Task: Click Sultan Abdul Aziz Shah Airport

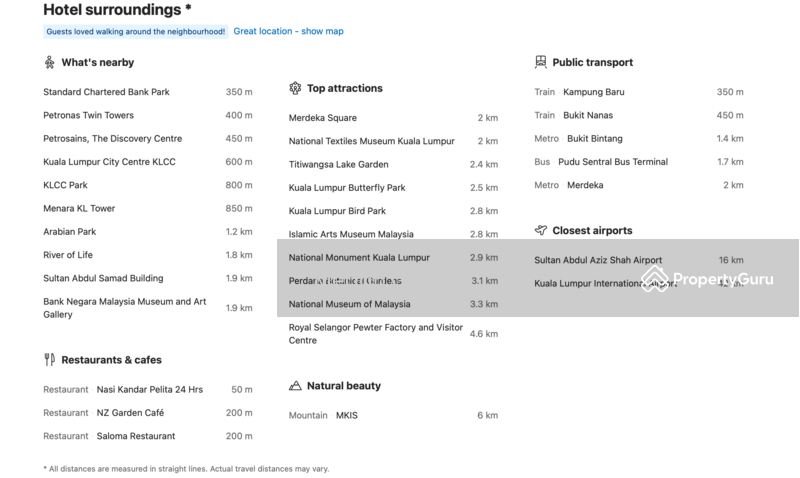Action: point(597,260)
